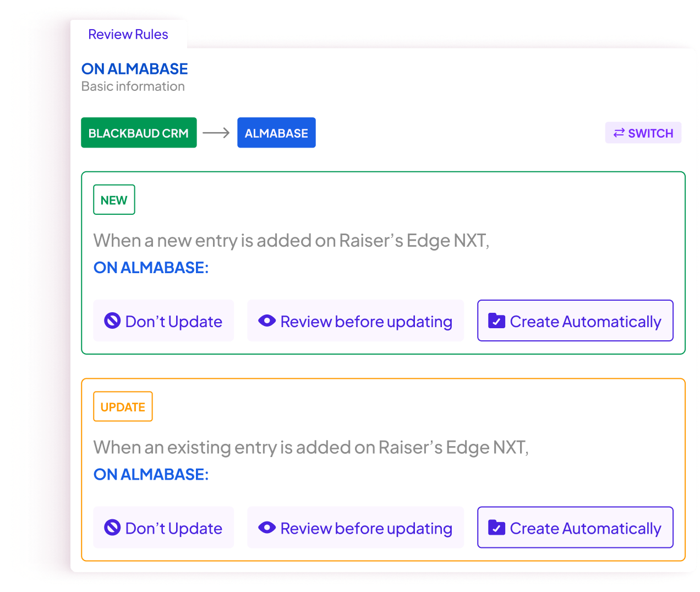Click the BLACKBAUD CRM source badge
Screen dimensions: 700x592
[x=139, y=132]
